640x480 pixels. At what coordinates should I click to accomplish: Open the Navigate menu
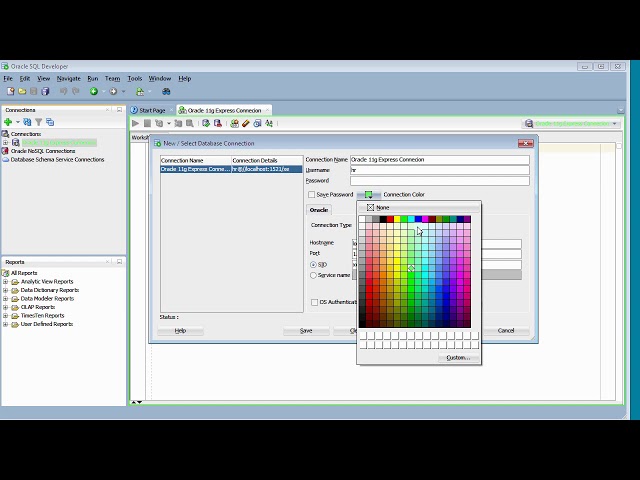(x=69, y=78)
